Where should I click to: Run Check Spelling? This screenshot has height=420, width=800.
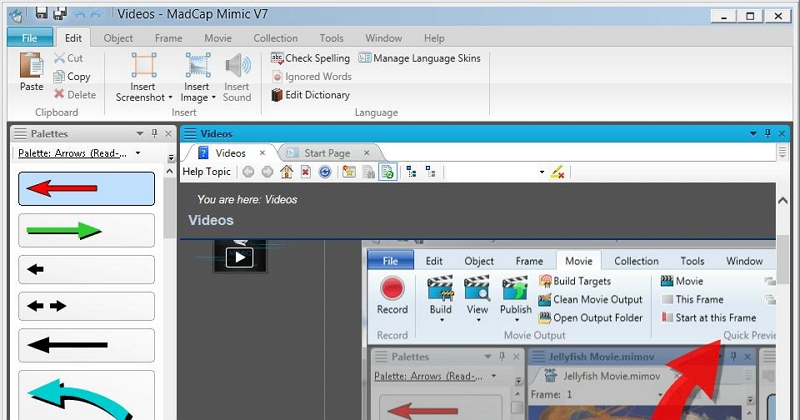[311, 58]
